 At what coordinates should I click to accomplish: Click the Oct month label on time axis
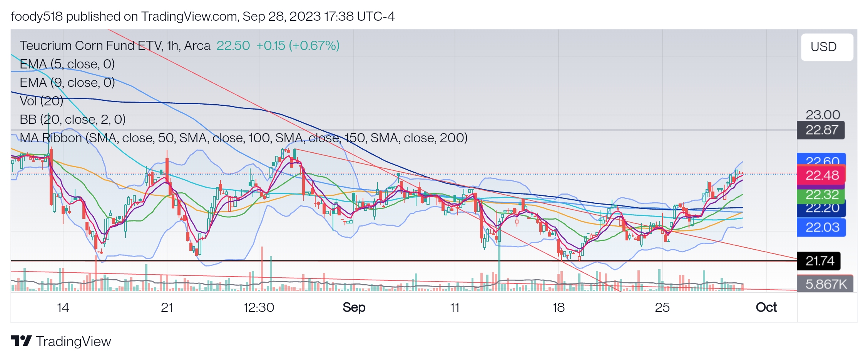pos(766,307)
